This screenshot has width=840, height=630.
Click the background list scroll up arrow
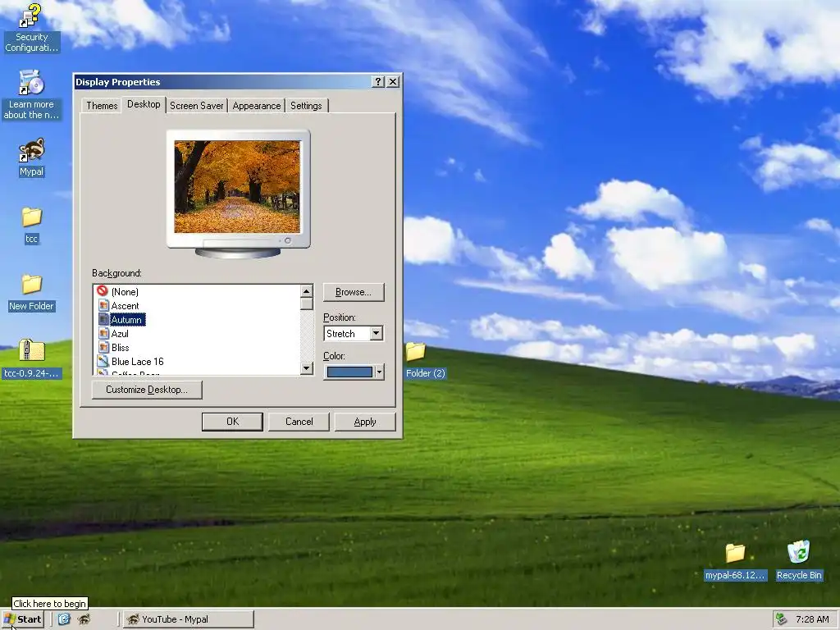[307, 291]
